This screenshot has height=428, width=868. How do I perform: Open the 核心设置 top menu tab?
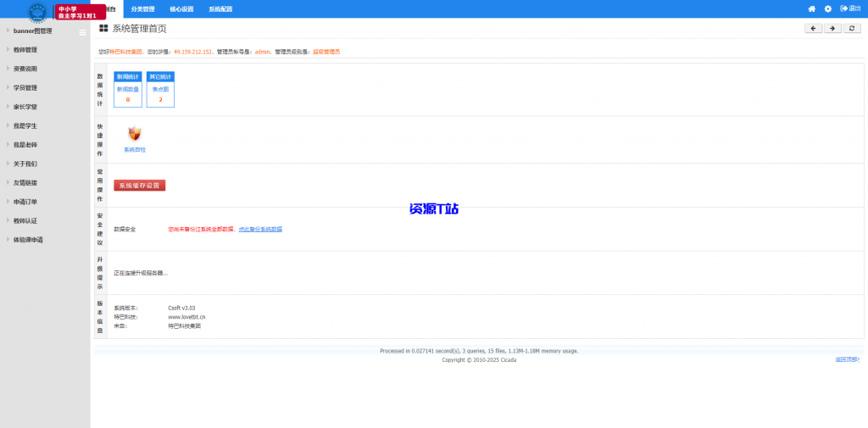pyautogui.click(x=181, y=8)
